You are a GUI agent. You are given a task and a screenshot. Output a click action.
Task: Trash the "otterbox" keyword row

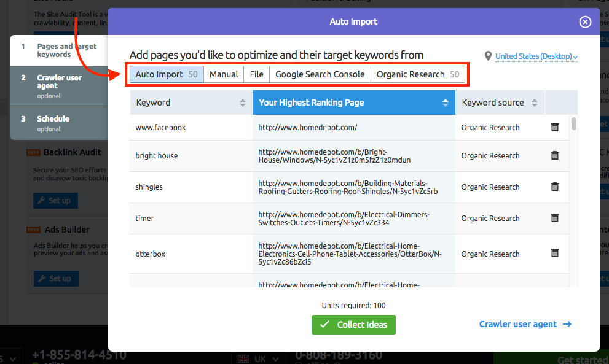[x=555, y=253]
